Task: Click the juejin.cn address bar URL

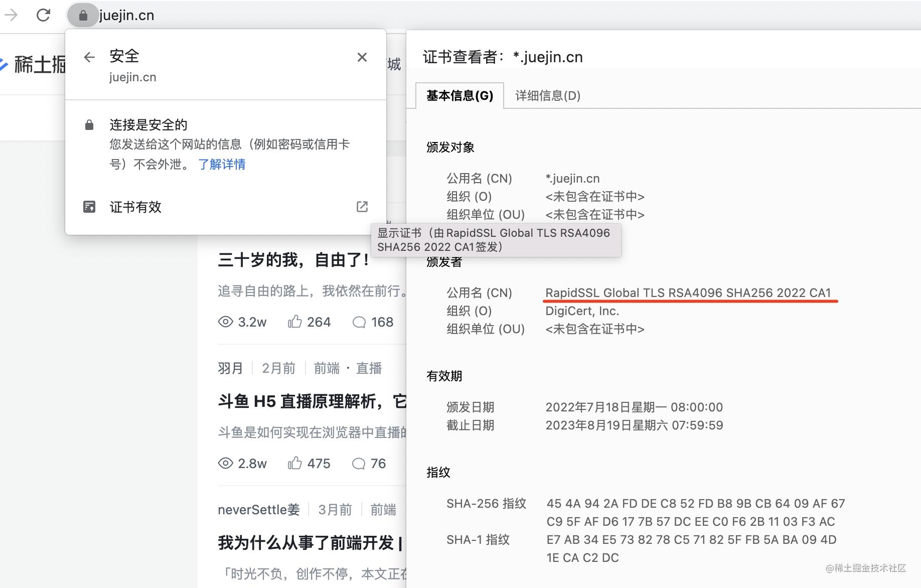Action: click(x=127, y=16)
